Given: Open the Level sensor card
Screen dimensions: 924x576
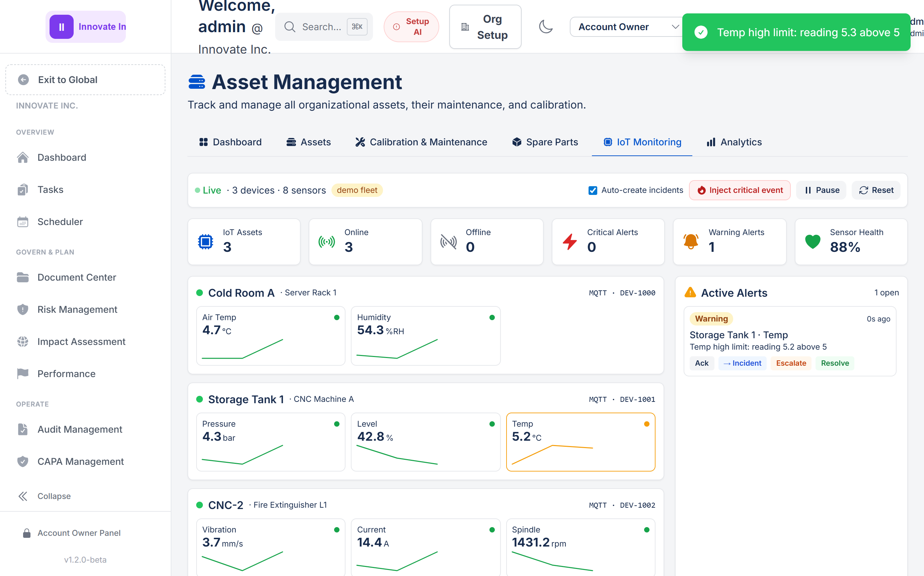Looking at the screenshot, I should point(425,442).
